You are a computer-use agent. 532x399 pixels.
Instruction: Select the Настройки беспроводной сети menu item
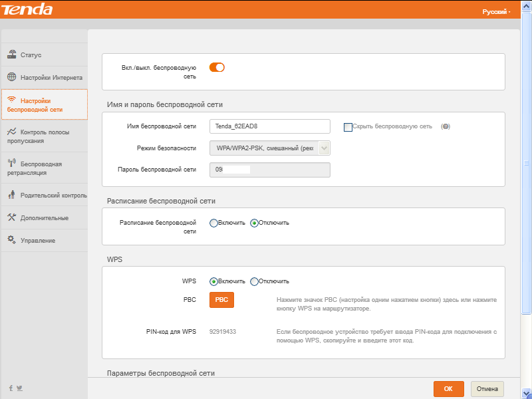tap(44, 104)
